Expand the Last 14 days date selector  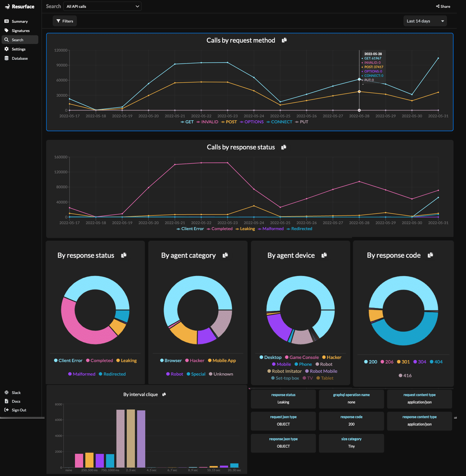click(425, 21)
